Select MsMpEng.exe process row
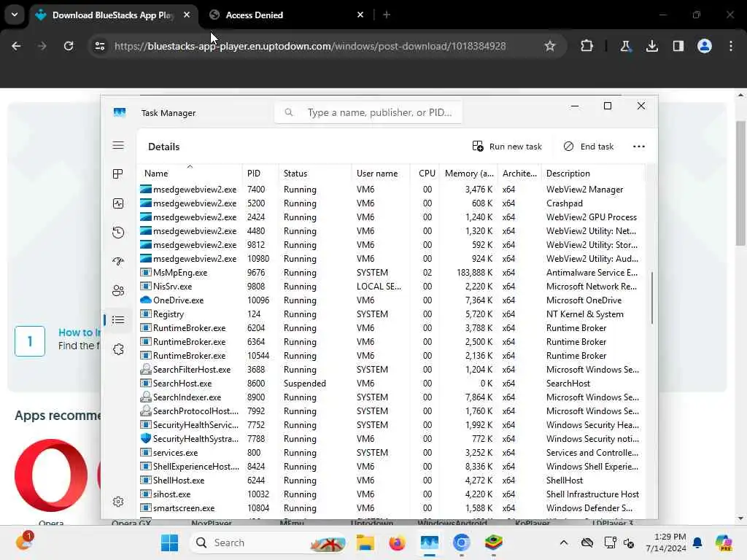The height and width of the screenshot is (560, 747). tap(392, 273)
